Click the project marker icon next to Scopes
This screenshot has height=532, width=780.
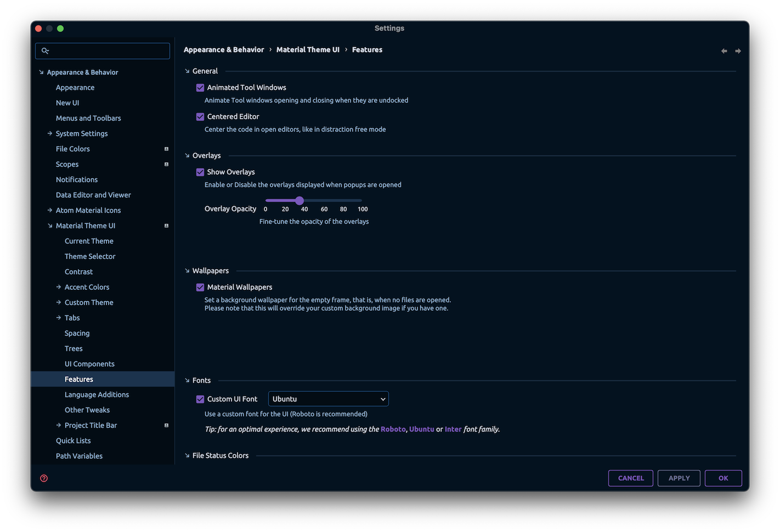(166, 163)
